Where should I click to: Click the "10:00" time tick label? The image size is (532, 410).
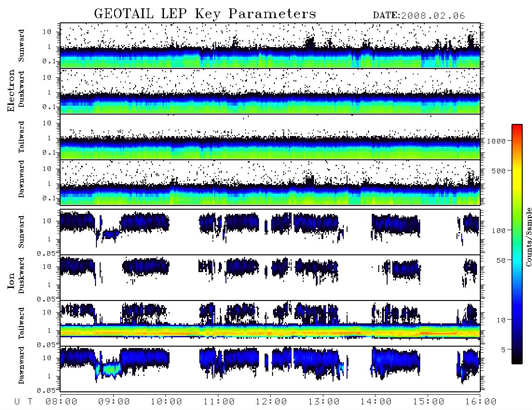tap(166, 402)
